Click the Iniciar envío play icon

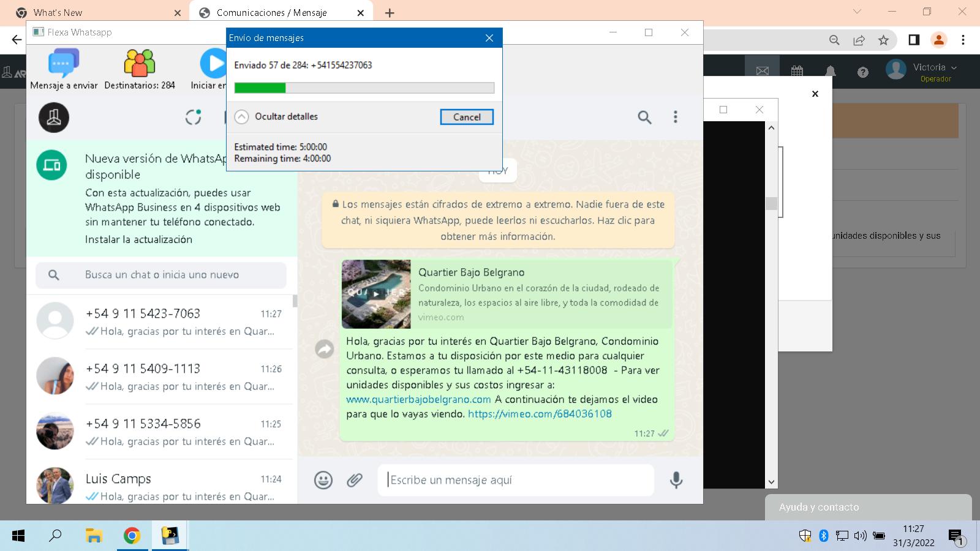[213, 64]
